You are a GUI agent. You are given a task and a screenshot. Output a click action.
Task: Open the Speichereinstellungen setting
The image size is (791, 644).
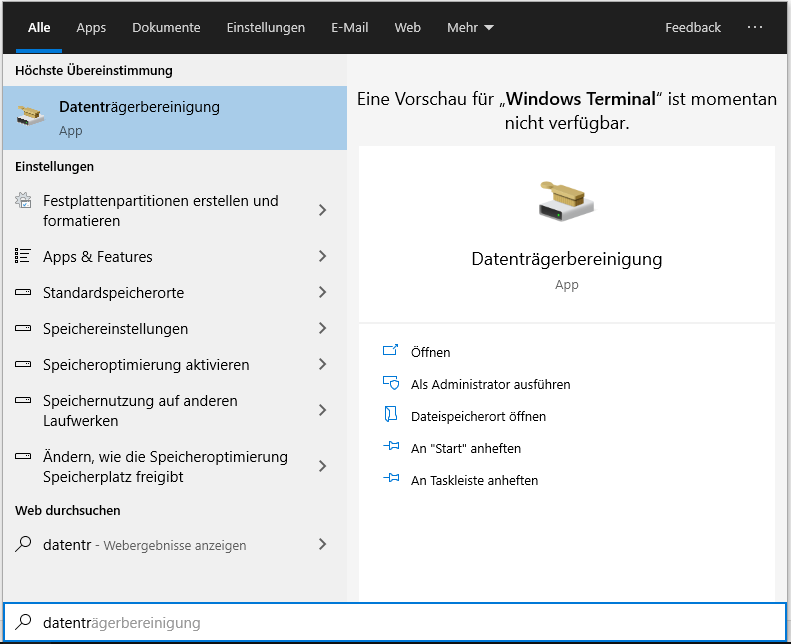(x=175, y=328)
